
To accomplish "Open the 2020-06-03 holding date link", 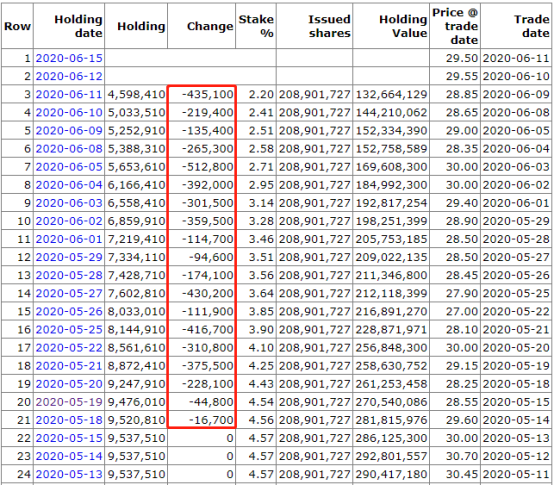I will tap(69, 203).
